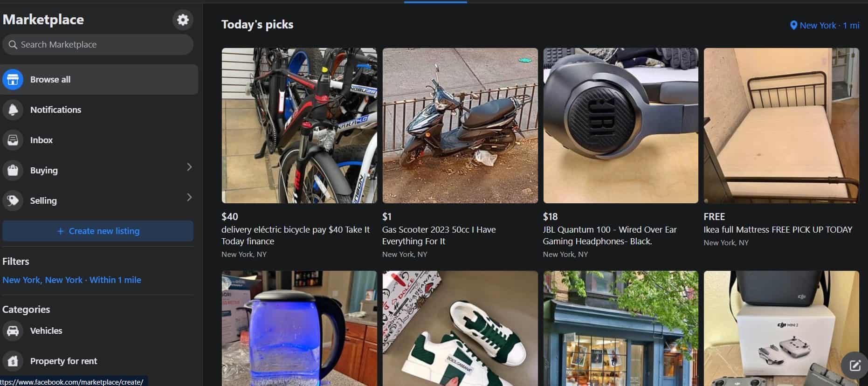Open the new message compose icon
Screen dimensions: 868x386
pyautogui.click(x=854, y=365)
